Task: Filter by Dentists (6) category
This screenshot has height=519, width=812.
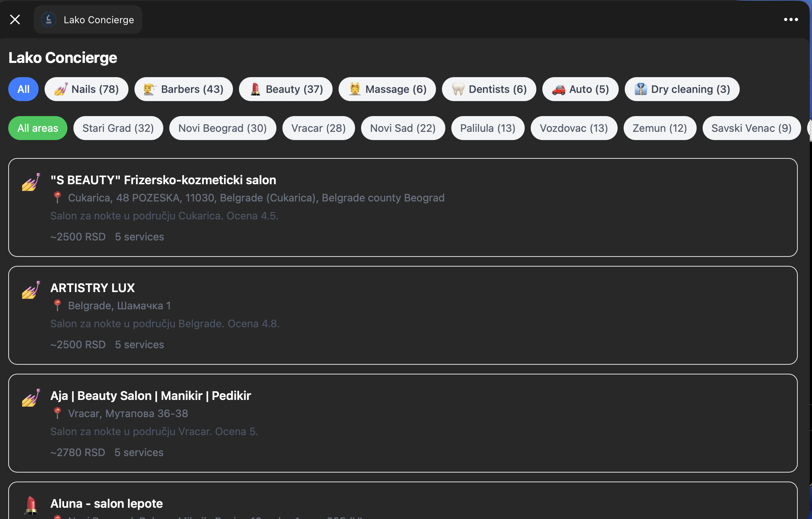Action: pos(489,89)
